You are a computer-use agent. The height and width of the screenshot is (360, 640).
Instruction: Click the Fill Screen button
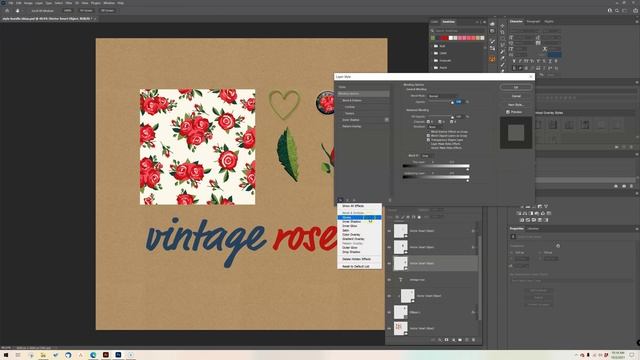107,11
